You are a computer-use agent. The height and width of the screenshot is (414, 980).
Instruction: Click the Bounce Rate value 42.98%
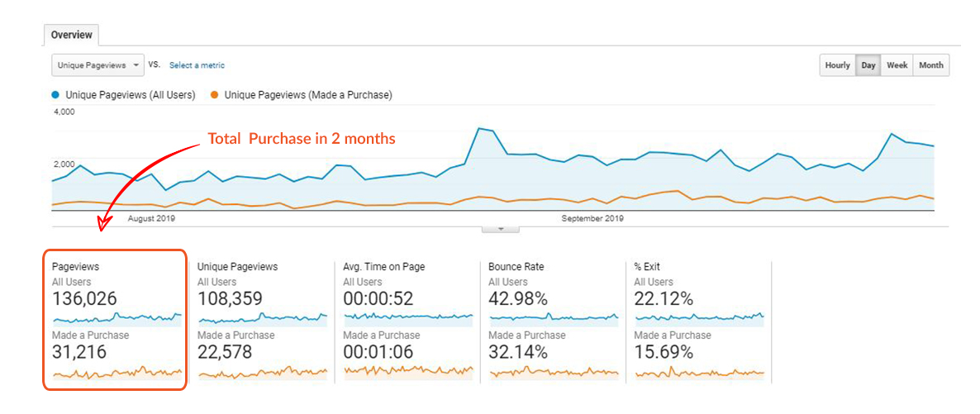click(518, 299)
